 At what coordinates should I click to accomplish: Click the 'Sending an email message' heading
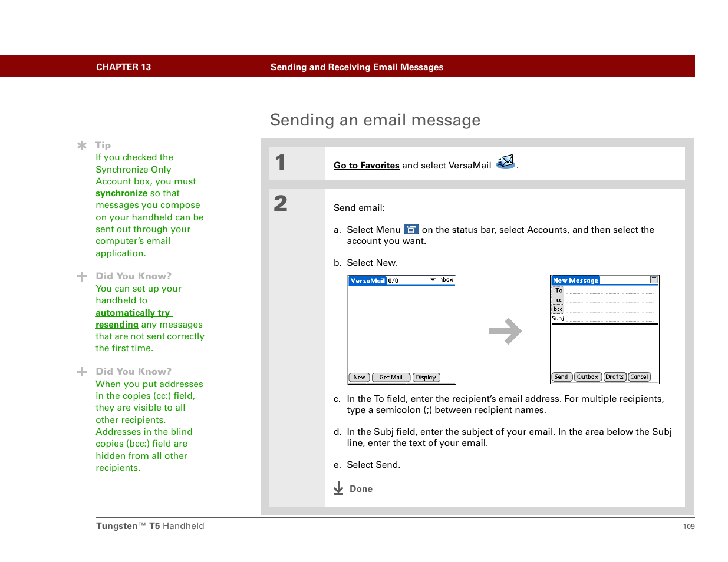[375, 120]
